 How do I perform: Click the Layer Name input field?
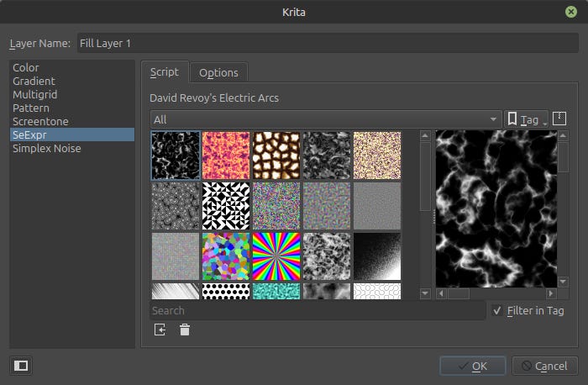(328, 43)
